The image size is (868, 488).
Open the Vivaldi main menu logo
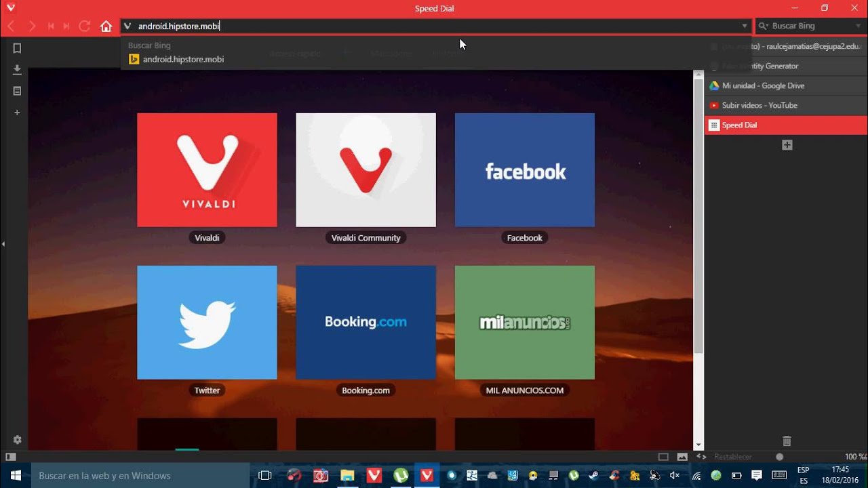[x=11, y=8]
